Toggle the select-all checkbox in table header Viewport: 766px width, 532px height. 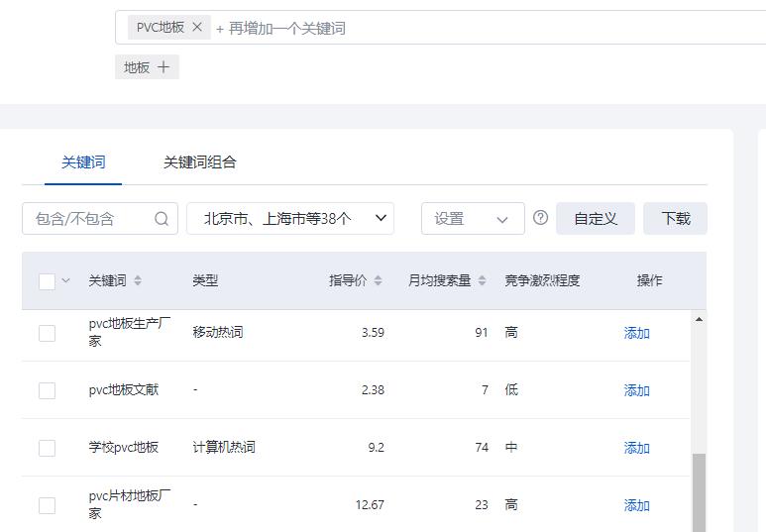tap(47, 281)
